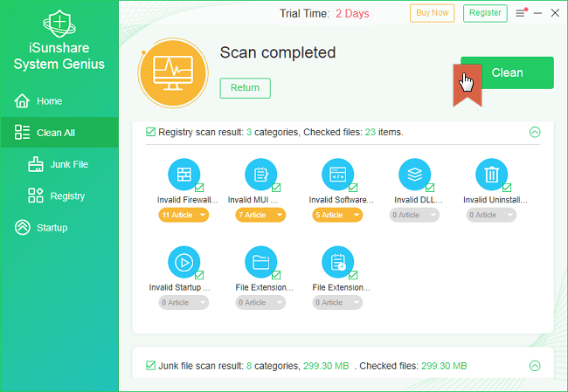Open the Invalid Startup 0 Article dropdown
This screenshot has width=568, height=392.
point(184,303)
